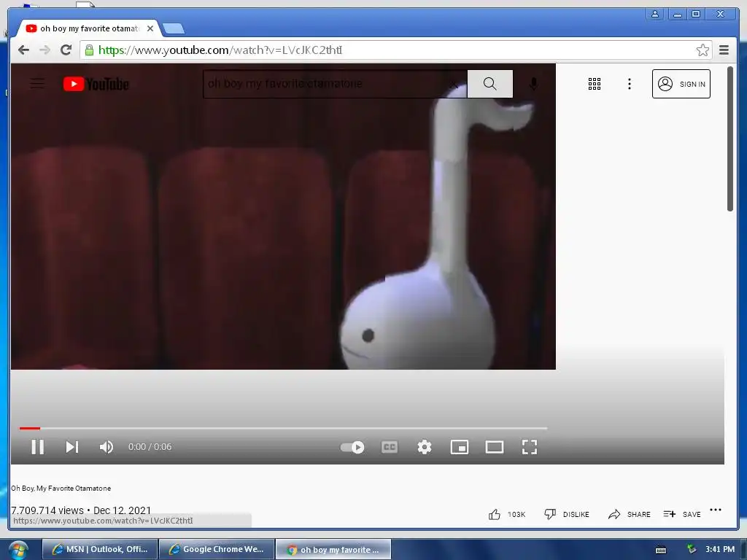The height and width of the screenshot is (560, 747).
Task: Click the page vertical scrollbar
Action: 730,139
